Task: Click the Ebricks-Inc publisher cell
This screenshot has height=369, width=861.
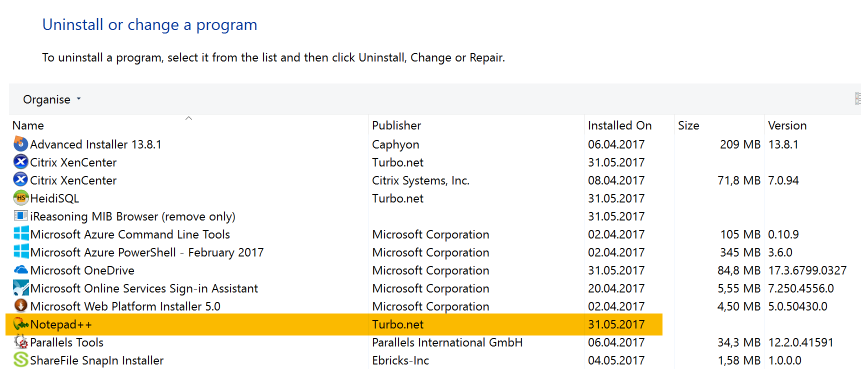Action: pos(400,360)
